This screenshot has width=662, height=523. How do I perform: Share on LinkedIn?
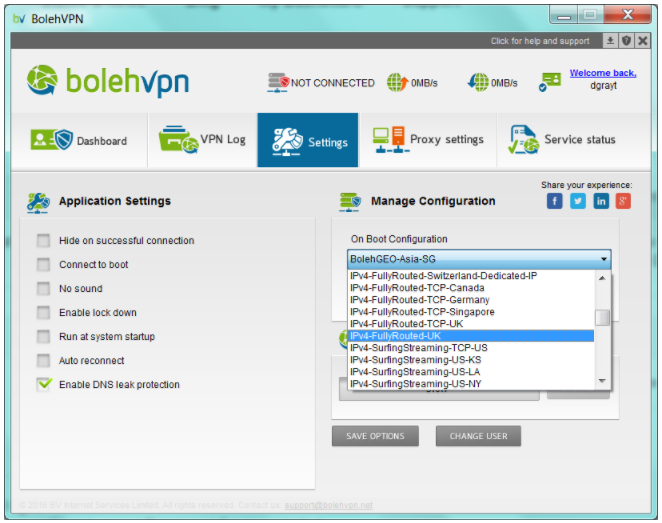(601, 201)
